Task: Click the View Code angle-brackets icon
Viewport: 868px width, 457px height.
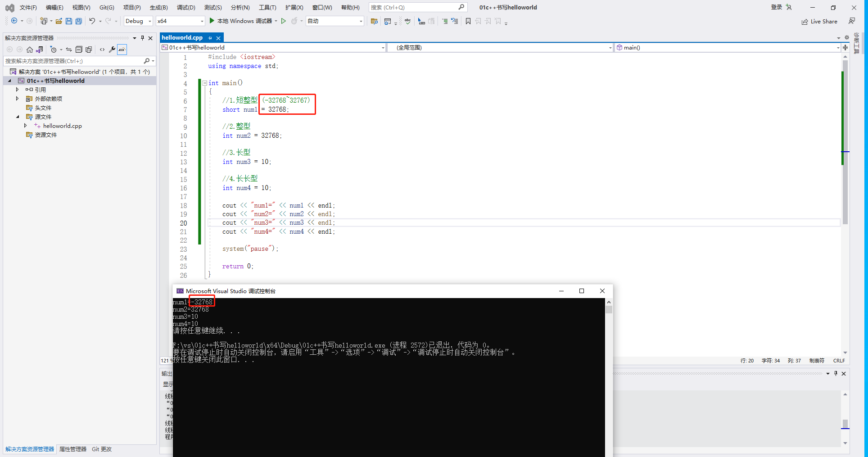Action: pyautogui.click(x=102, y=50)
